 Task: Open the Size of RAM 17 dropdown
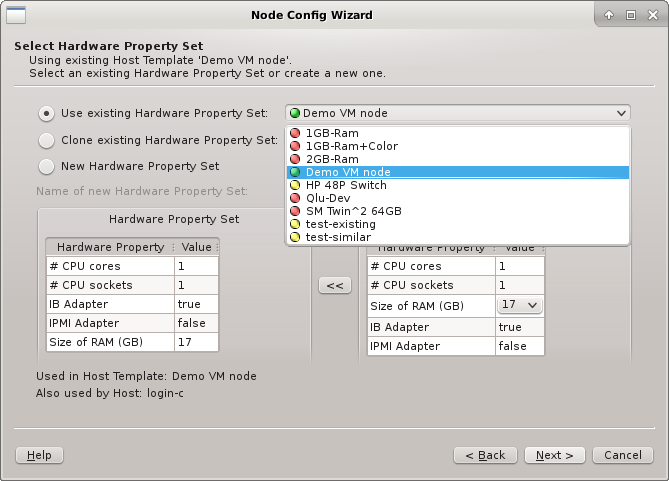pos(520,305)
